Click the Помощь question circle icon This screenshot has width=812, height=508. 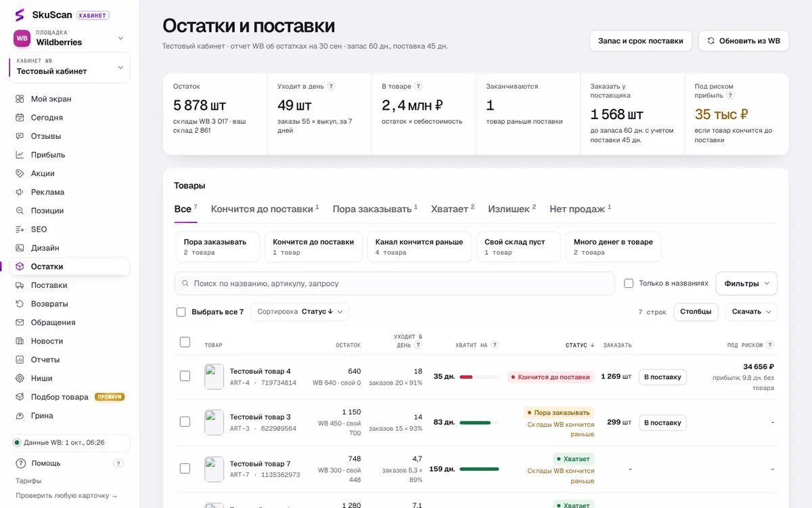21,463
